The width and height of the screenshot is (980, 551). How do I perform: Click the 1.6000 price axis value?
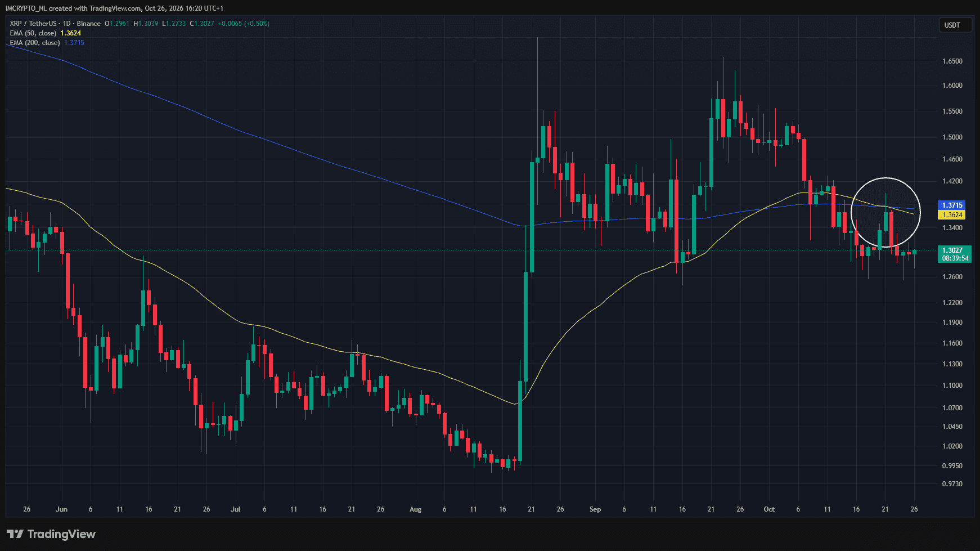[952, 86]
